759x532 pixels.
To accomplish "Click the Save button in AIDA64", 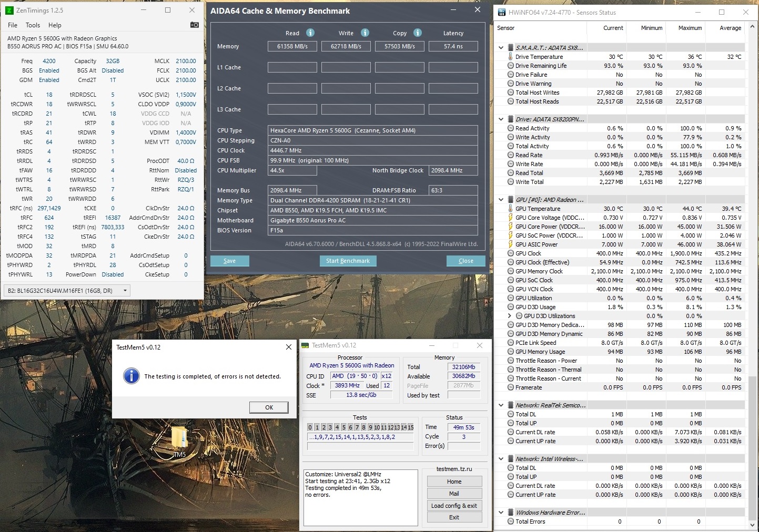I will pyautogui.click(x=229, y=261).
